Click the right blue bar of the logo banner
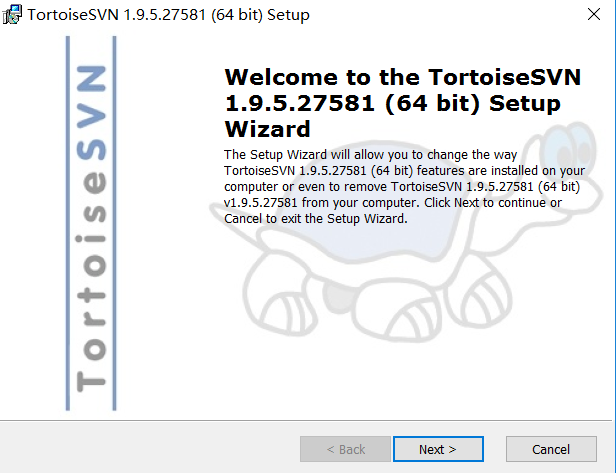Screen dimensions: 616x473 [114, 224]
